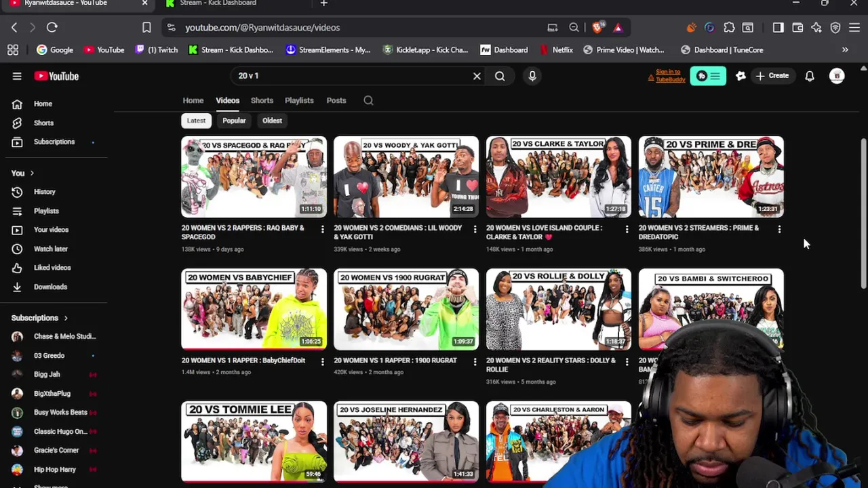Open options for Raq Baby & Spacegod video

click(x=322, y=230)
